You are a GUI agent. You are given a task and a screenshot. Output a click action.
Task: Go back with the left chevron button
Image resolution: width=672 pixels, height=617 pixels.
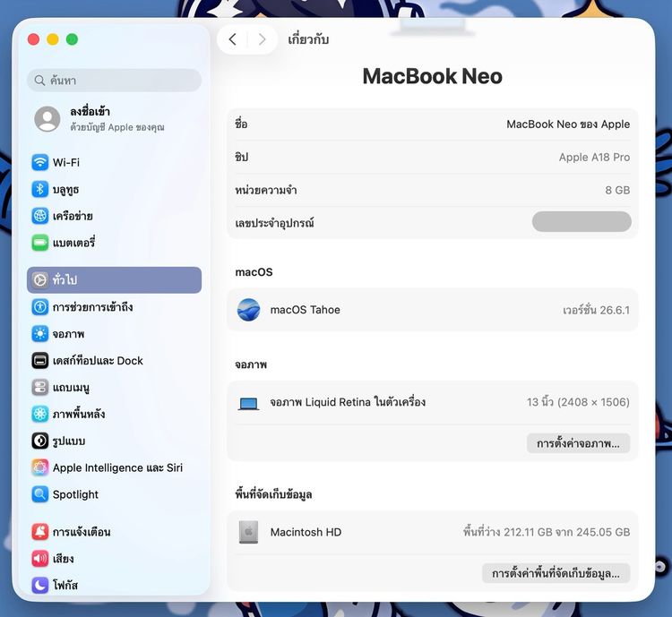232,39
